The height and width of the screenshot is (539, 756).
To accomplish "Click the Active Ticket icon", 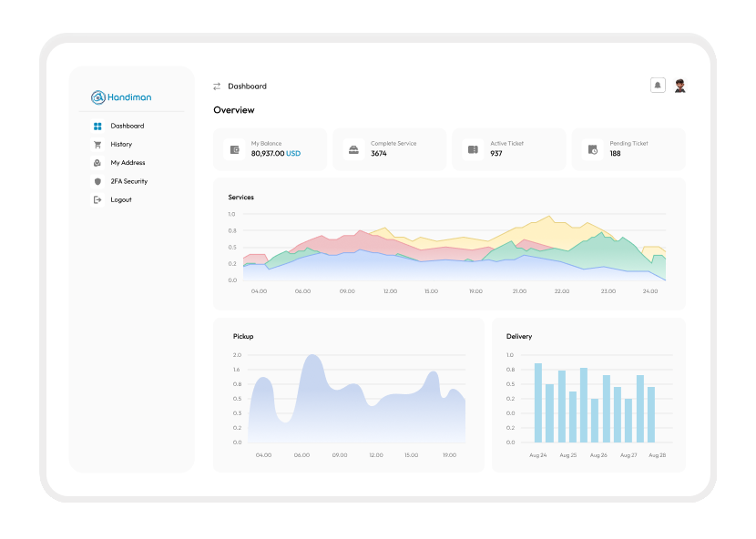I will pos(473,149).
